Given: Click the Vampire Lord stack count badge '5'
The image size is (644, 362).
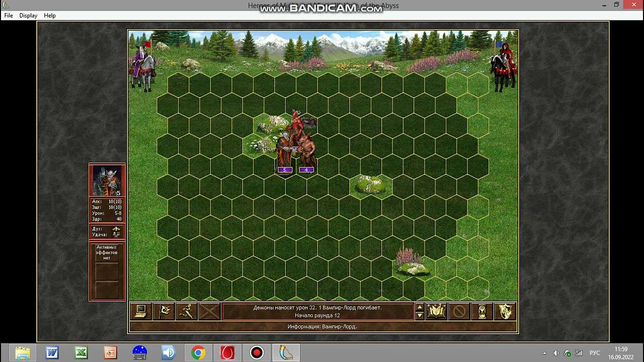Looking at the screenshot, I should [x=285, y=170].
